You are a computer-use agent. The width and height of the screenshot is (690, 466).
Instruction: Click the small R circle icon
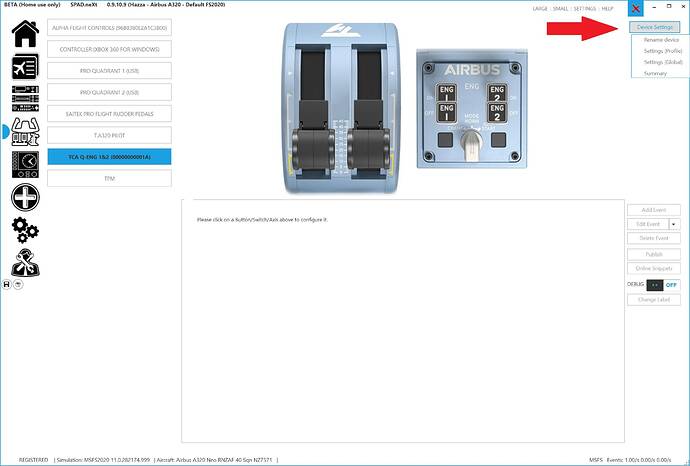[x=7, y=285]
